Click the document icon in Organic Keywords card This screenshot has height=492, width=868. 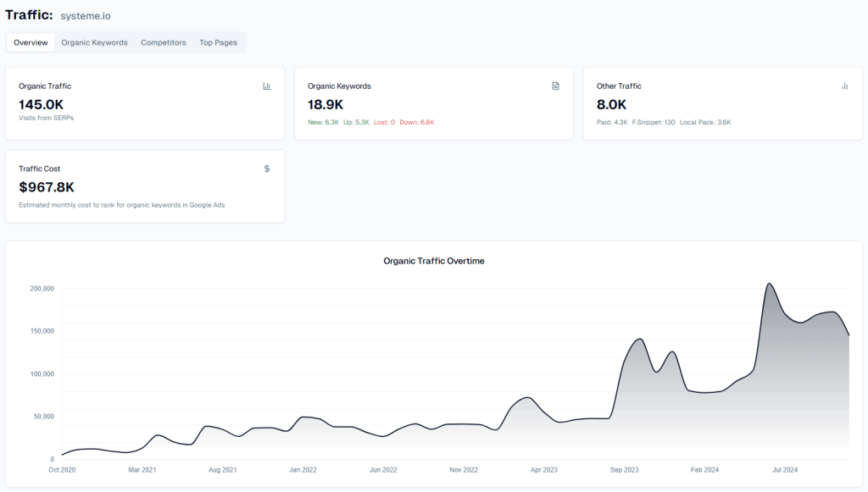(x=555, y=86)
